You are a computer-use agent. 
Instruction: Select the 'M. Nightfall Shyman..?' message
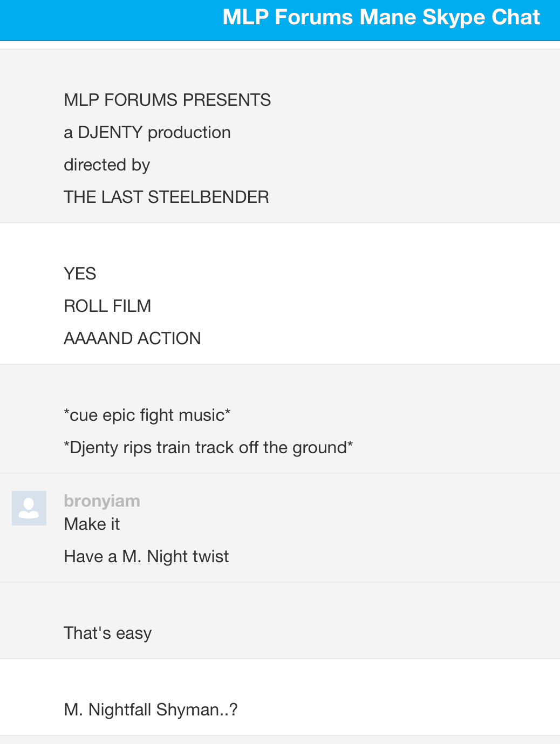(151, 709)
